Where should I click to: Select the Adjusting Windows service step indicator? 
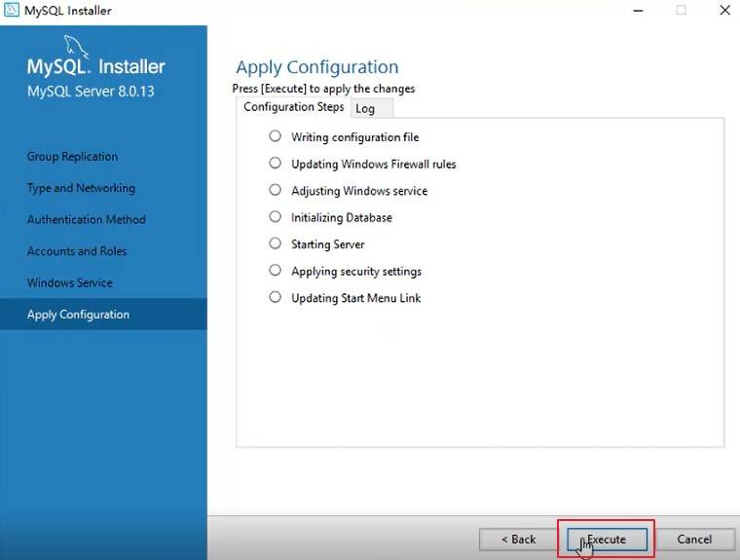[x=276, y=190]
